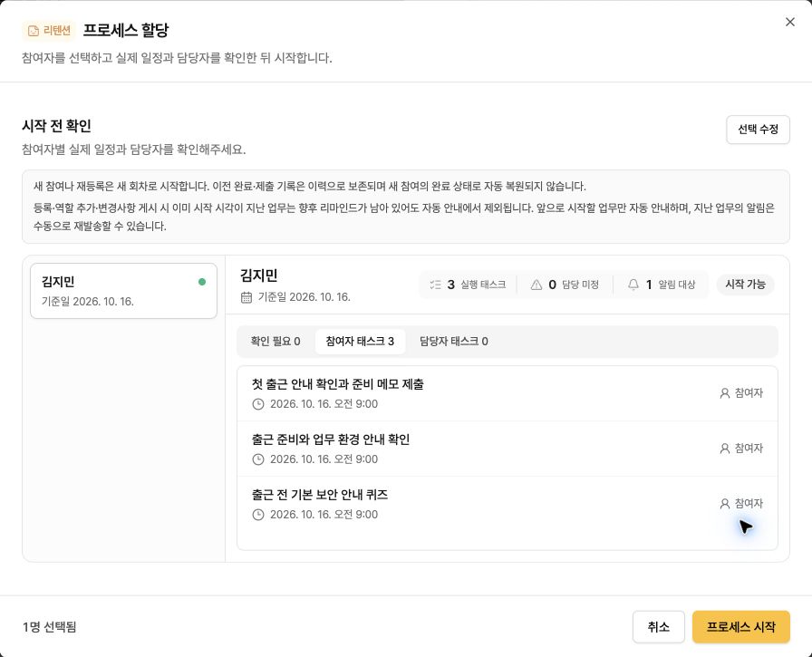Switch to the 담당자 태스크 0 tab

point(454,341)
